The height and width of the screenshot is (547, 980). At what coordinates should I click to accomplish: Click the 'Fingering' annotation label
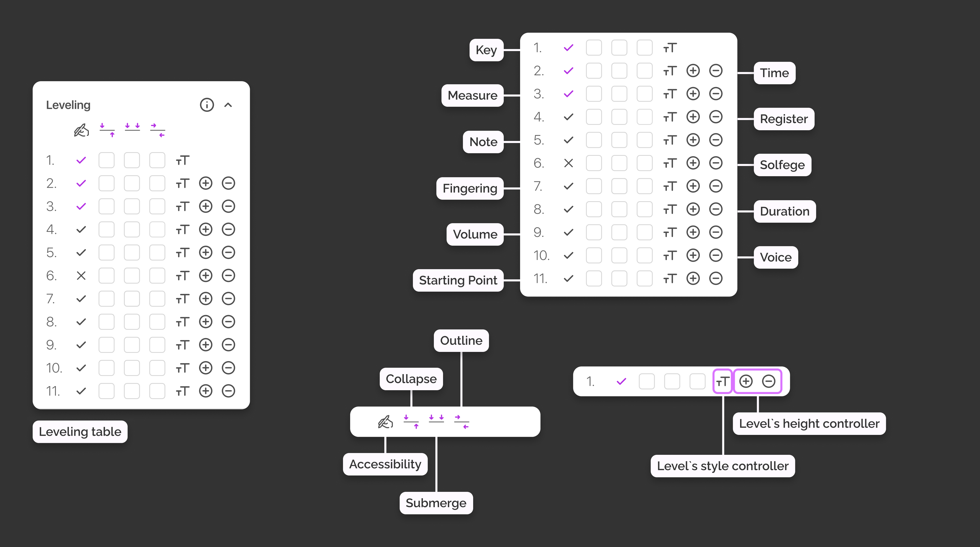(470, 188)
